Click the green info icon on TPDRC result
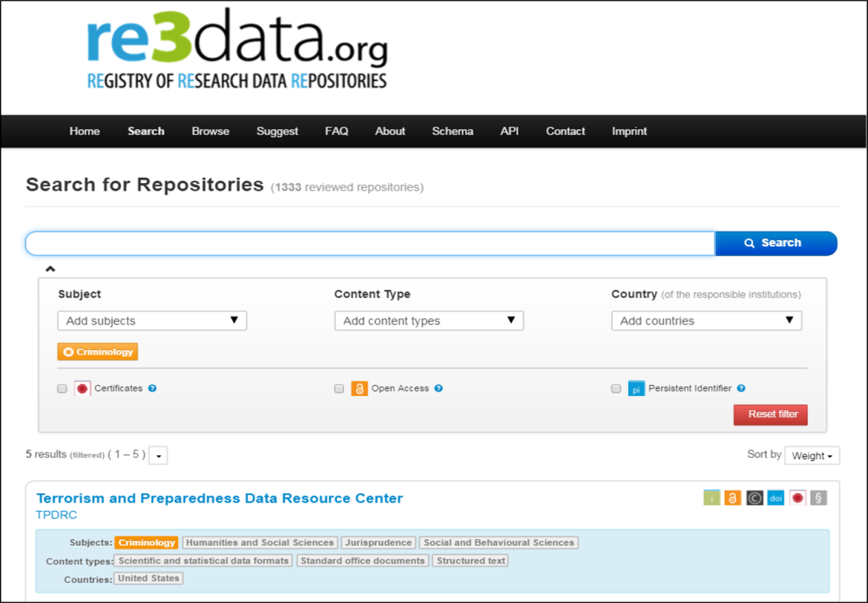 [711, 498]
